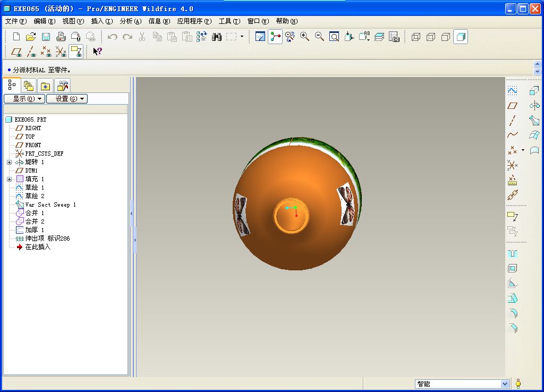Open the 分析 menu
This screenshot has height=392, width=544.
pyautogui.click(x=131, y=21)
